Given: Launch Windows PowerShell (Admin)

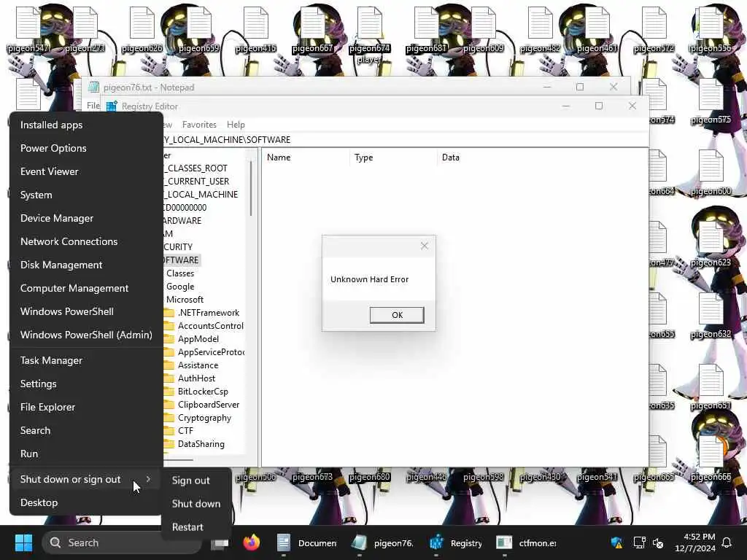Looking at the screenshot, I should tap(86, 335).
